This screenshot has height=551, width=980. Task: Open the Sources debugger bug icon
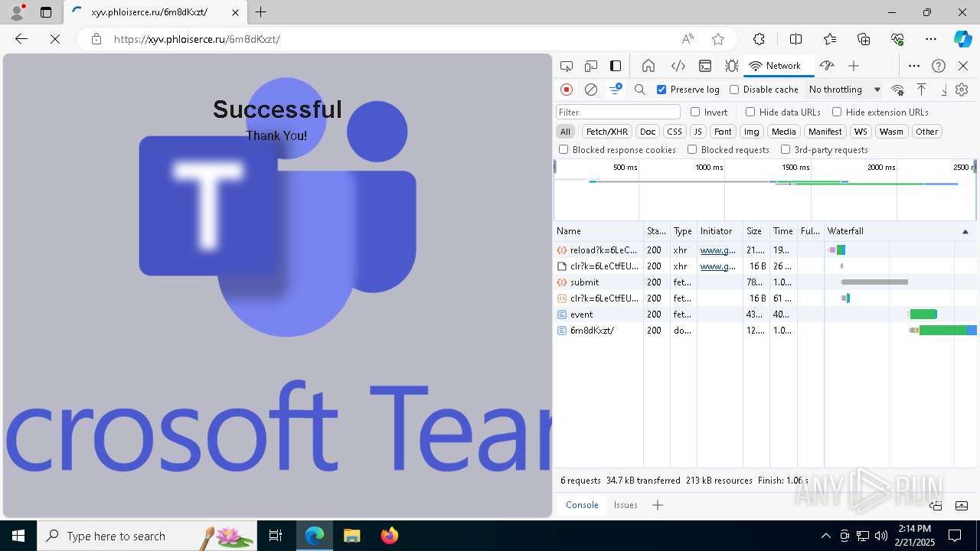tap(732, 66)
